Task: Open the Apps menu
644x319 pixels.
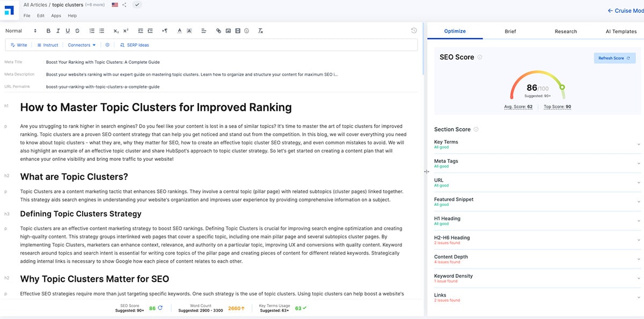Action: (x=56, y=16)
